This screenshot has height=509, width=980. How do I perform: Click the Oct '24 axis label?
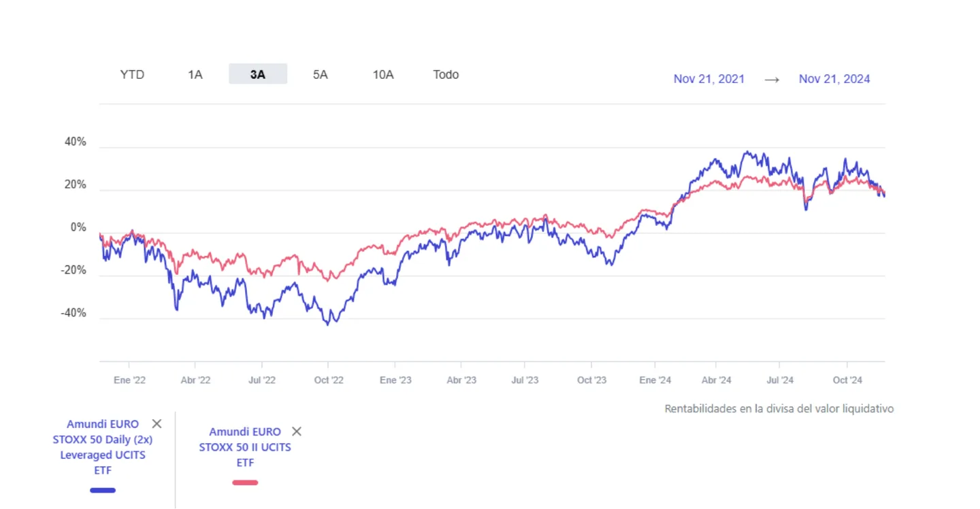pos(847,380)
